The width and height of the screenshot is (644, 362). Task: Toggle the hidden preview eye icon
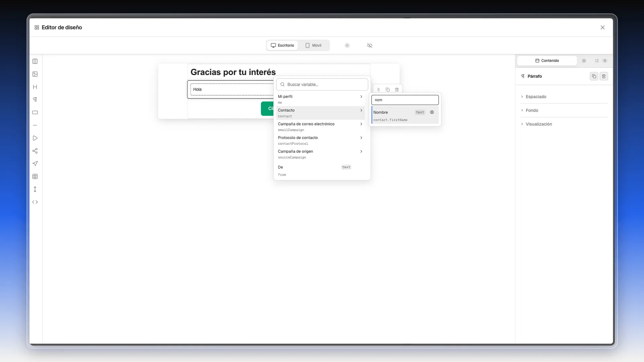click(x=370, y=45)
